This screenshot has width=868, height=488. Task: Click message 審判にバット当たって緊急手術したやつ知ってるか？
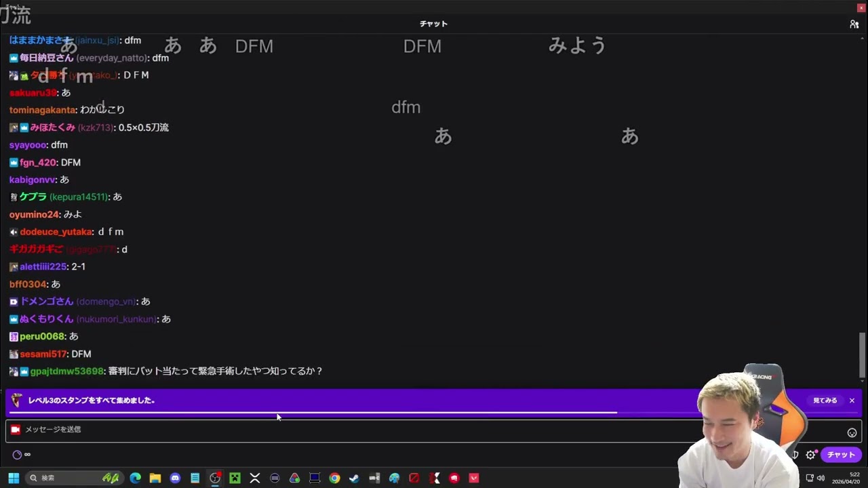(216, 371)
